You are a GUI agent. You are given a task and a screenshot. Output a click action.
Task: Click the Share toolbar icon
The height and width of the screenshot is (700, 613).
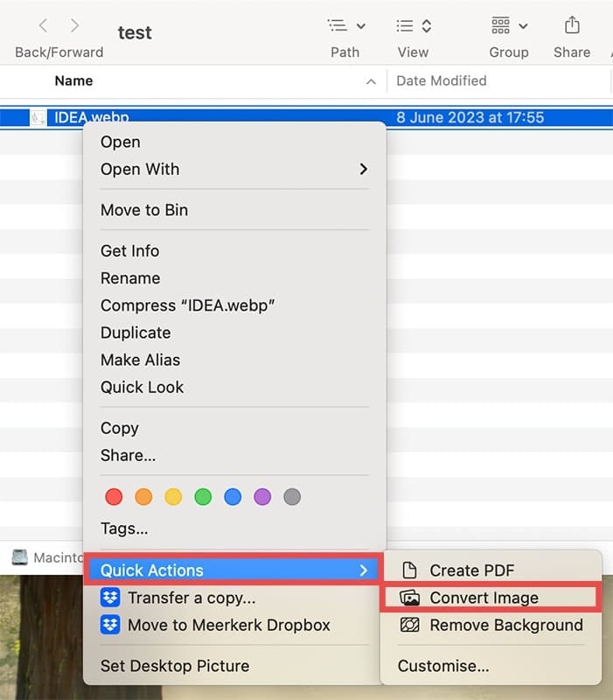572,25
